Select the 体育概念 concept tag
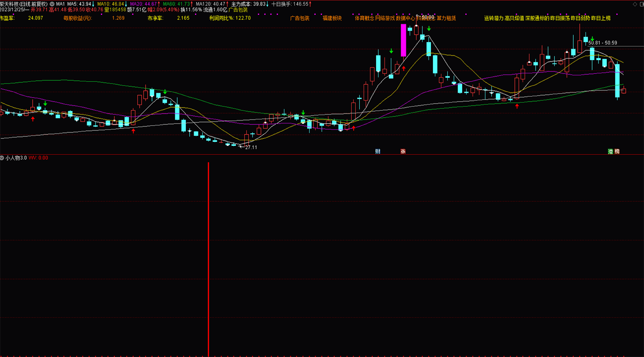 (x=365, y=18)
